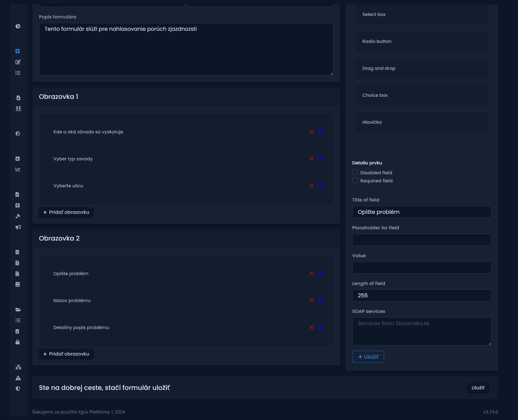Delete the 'Vyber typ zavady' field
518x420 pixels.
311,159
